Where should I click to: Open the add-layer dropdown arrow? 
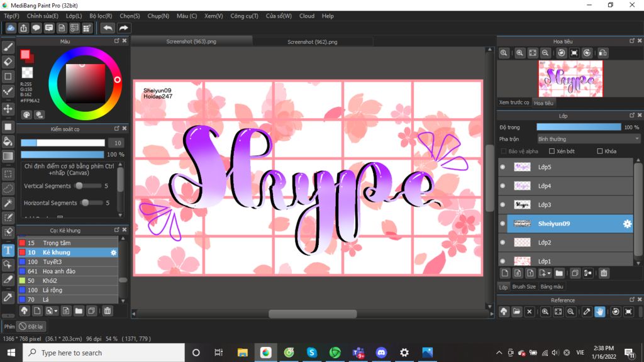tap(549, 273)
